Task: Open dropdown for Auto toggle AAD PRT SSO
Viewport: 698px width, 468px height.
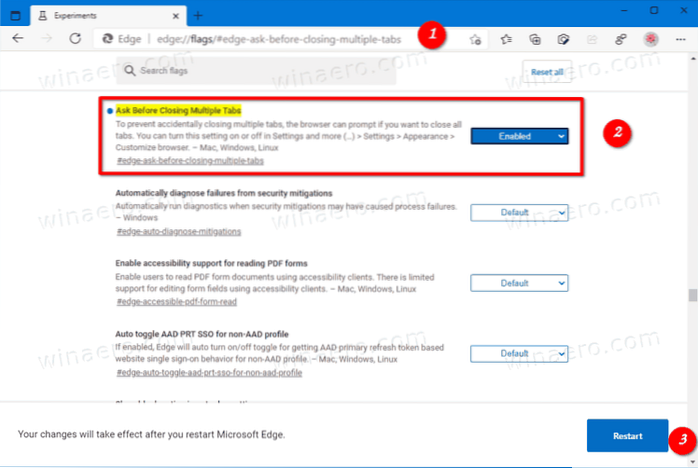Action: tap(519, 353)
